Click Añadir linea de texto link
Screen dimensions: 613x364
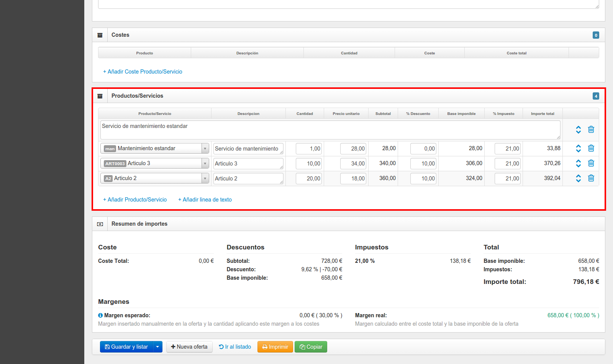click(205, 200)
